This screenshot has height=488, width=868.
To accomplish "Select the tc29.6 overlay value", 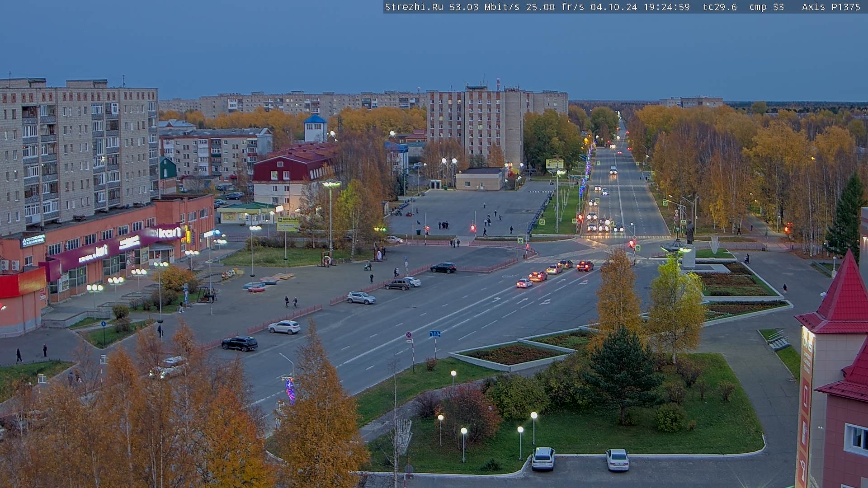I will 720,7.
